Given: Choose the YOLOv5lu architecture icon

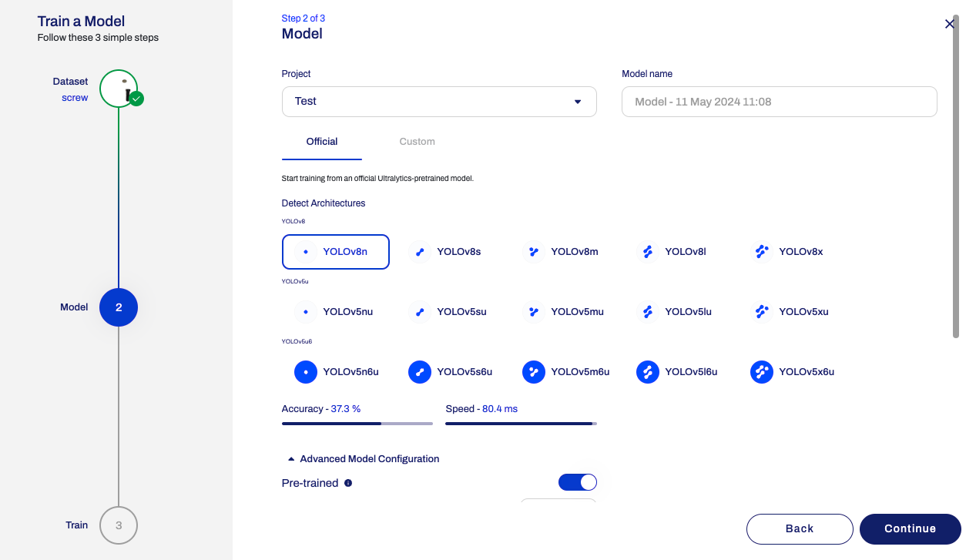Looking at the screenshot, I should [648, 312].
